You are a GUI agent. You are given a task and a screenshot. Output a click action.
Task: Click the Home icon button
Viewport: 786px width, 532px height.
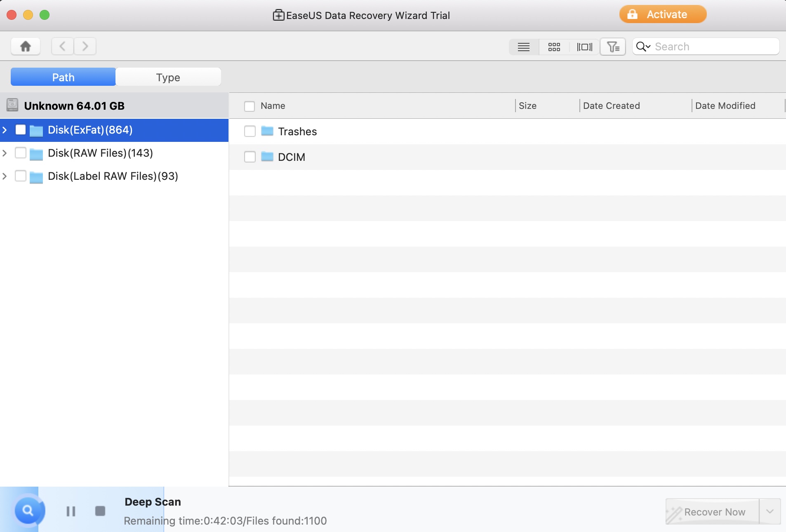26,46
